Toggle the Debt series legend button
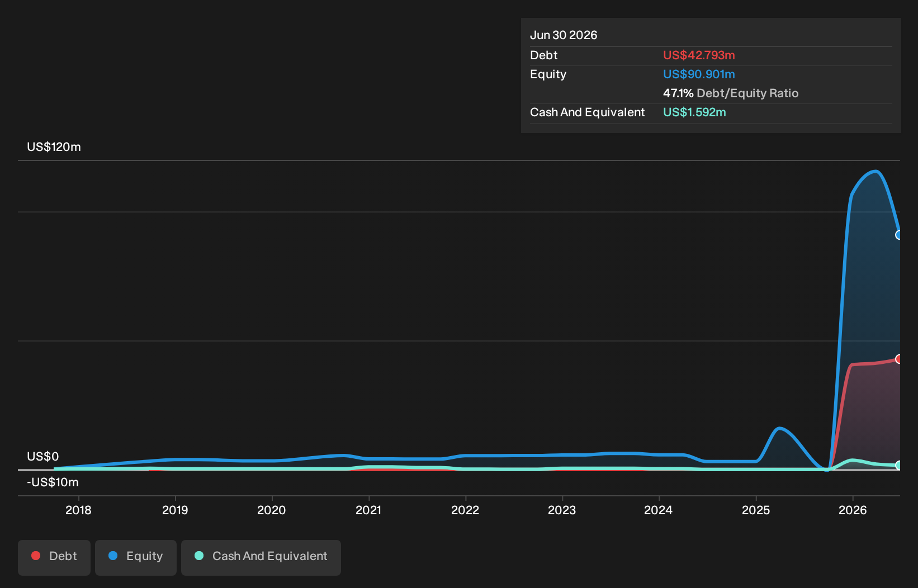 click(x=54, y=557)
